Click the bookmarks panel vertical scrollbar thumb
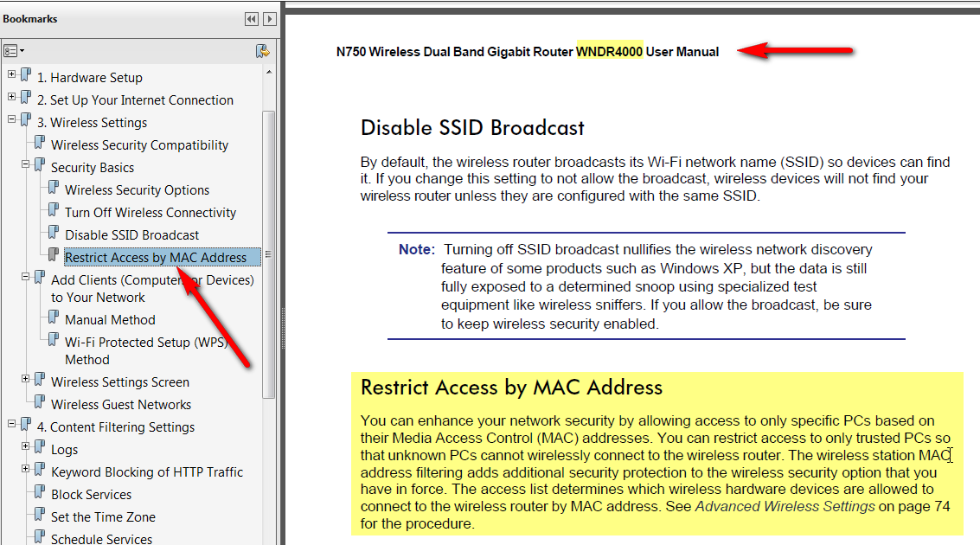 click(x=269, y=254)
